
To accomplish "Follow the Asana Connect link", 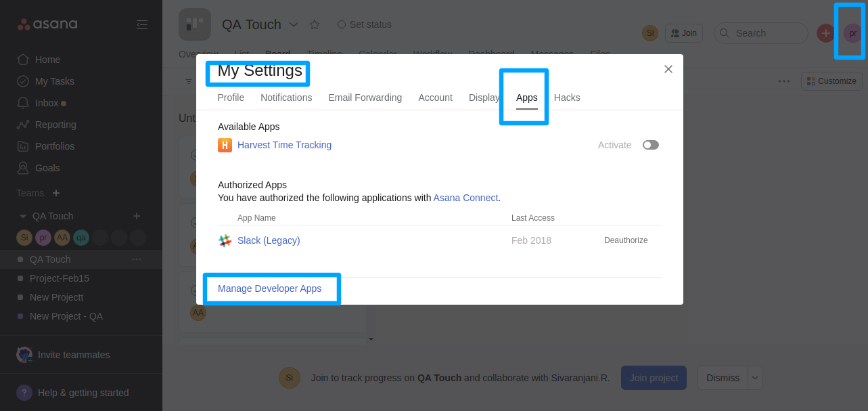I will (465, 198).
